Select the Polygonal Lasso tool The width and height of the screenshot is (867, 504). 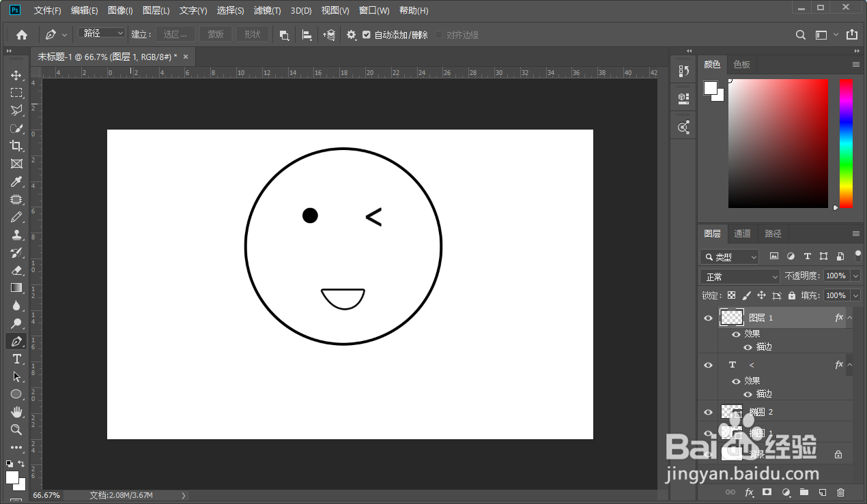pos(16,110)
